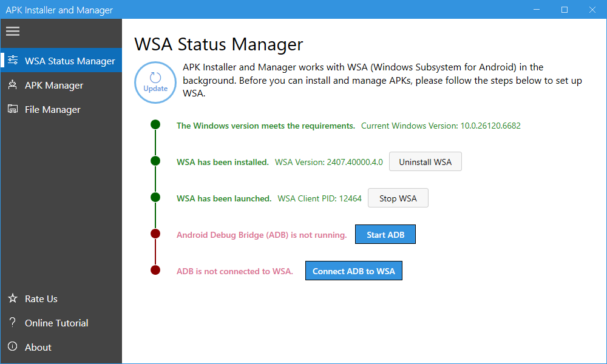Switch to the File Manager page
The width and height of the screenshot is (607, 364).
point(53,110)
